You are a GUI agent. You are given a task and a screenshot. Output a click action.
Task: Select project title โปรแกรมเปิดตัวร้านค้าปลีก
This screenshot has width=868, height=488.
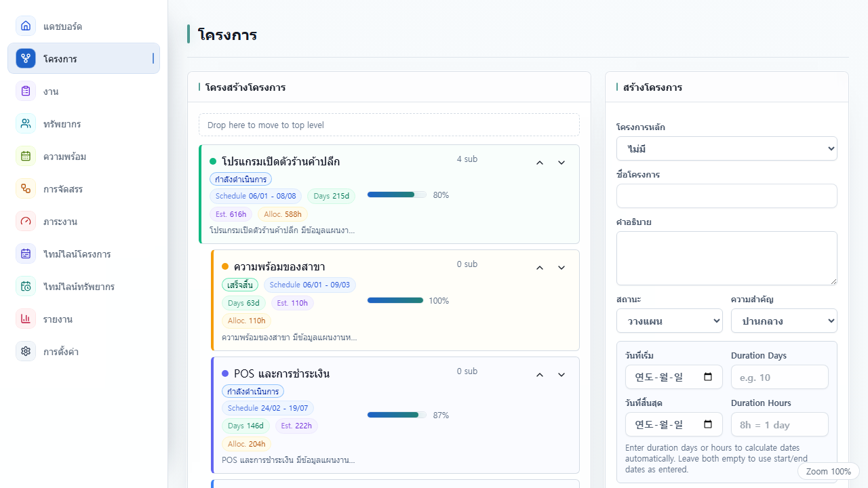pyautogui.click(x=281, y=162)
